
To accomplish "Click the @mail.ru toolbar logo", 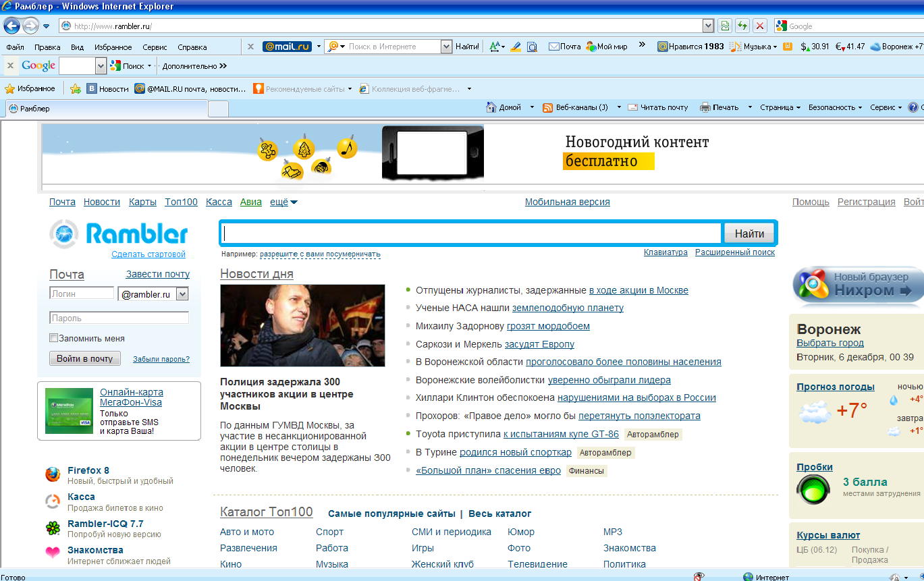I will [287, 47].
